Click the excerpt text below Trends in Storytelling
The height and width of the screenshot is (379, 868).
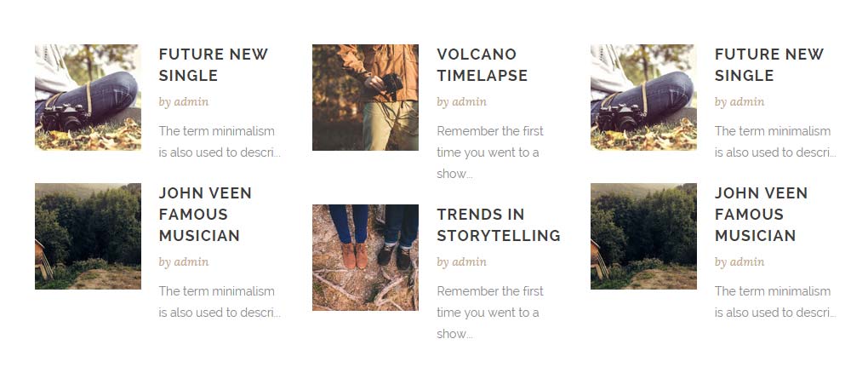coord(489,313)
